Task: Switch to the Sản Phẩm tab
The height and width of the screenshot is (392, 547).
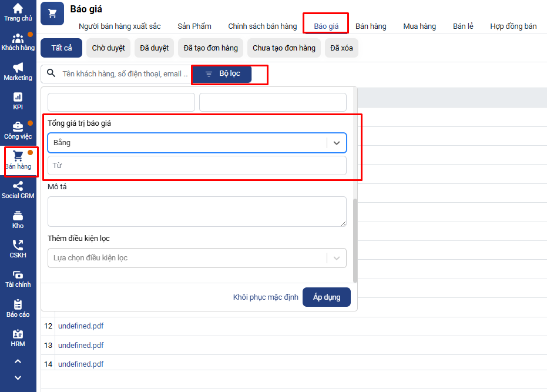Action: 194,26
